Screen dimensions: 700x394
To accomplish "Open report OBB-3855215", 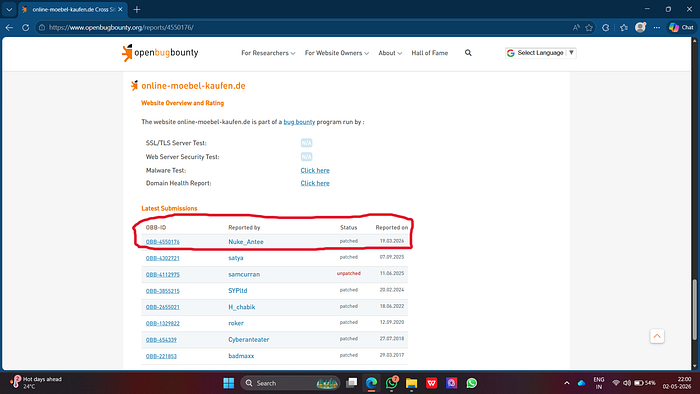I will click(x=162, y=291).
